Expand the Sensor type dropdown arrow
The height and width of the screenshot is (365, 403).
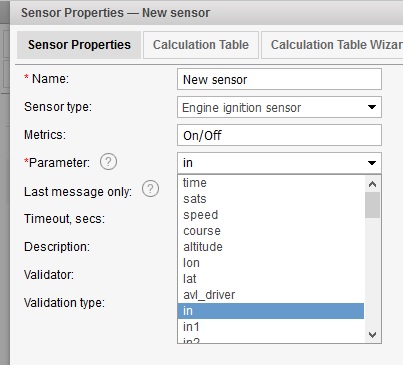click(x=372, y=107)
